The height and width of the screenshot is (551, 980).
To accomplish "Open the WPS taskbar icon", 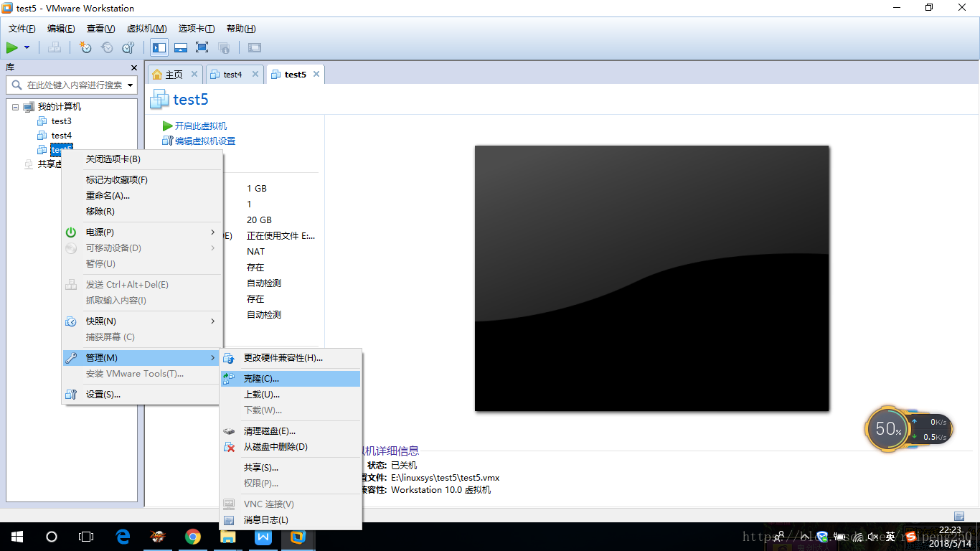I will click(263, 537).
